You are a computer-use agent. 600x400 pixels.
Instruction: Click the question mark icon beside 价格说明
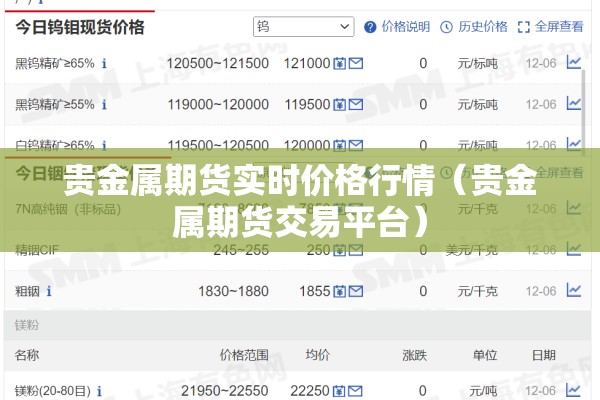point(370,27)
